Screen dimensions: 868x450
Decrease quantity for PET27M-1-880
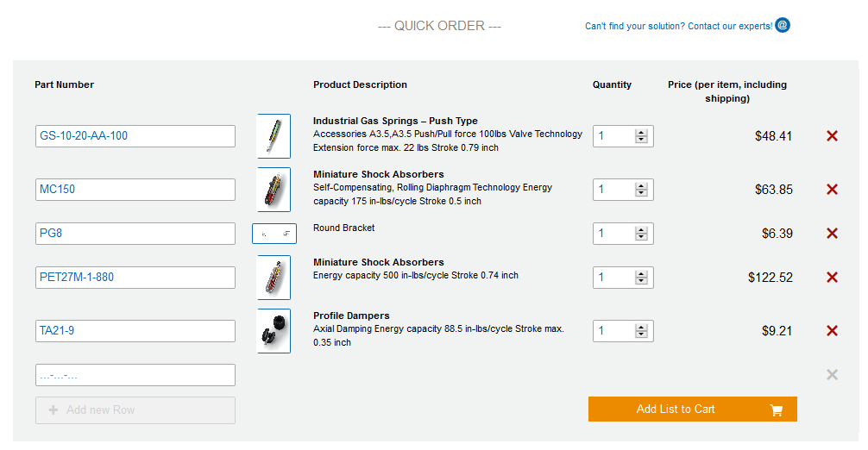click(x=641, y=282)
